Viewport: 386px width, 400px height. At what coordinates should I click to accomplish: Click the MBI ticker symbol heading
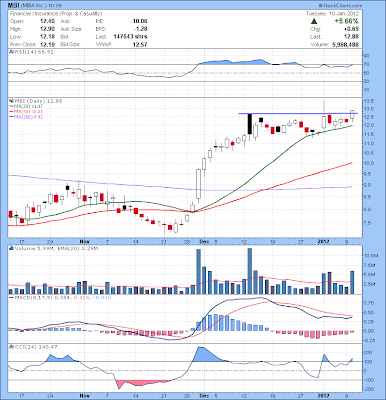click(14, 6)
